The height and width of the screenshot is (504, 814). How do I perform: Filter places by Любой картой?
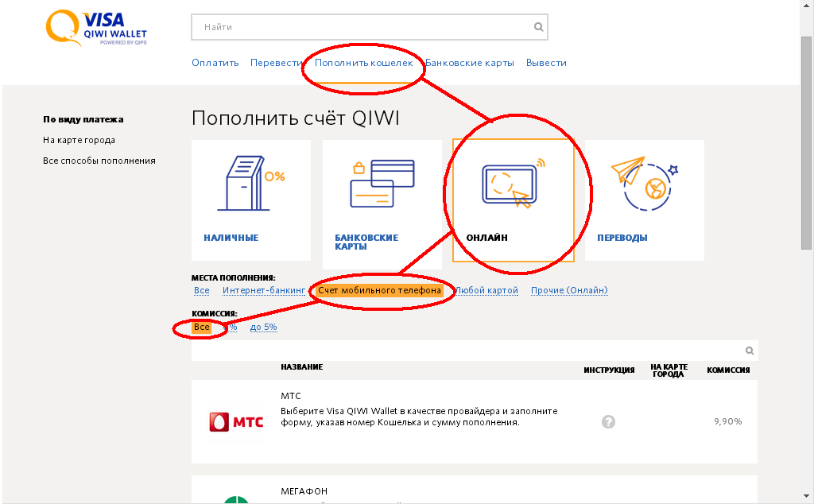486,291
